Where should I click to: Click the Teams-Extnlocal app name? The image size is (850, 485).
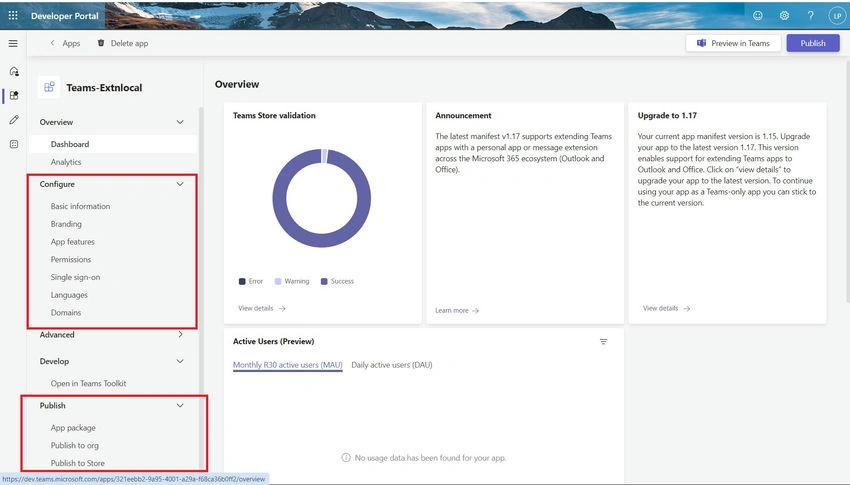point(104,88)
